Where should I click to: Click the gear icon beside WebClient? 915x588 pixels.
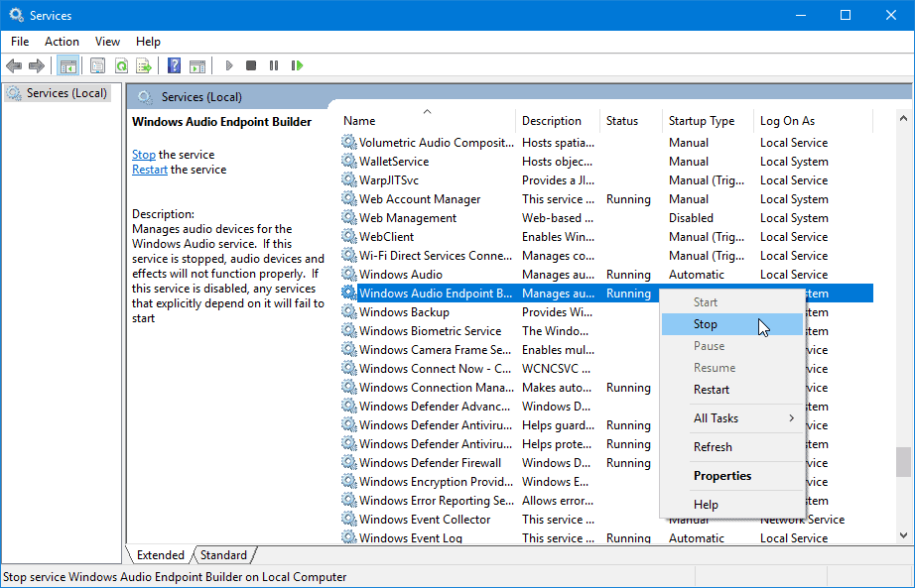349,237
